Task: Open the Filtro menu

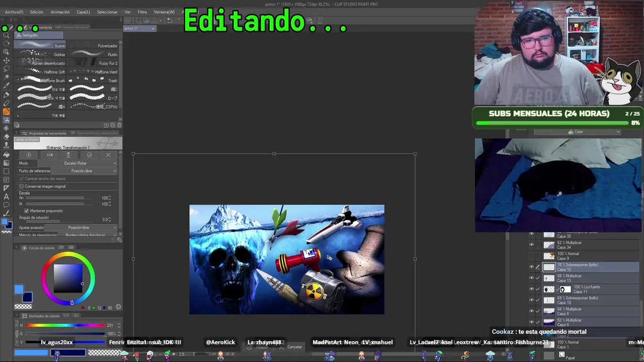Action: (142, 12)
